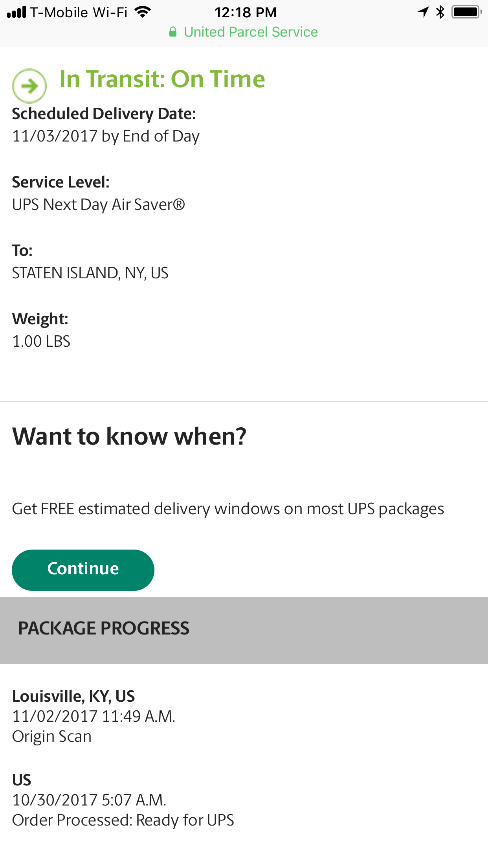The image size is (488, 868).
Task: Tap the green In Transit arrow icon
Action: (x=29, y=86)
